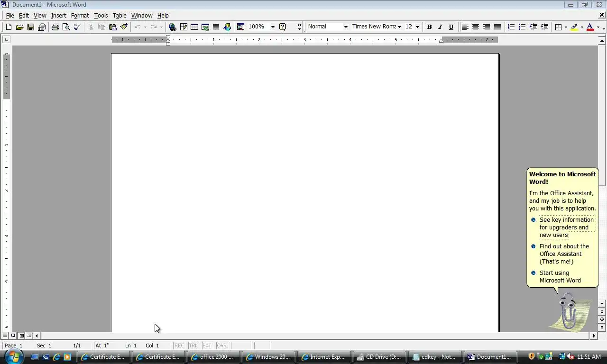Click the vertical scrollbar down arrow
This screenshot has width=607, height=364.
click(x=602, y=303)
